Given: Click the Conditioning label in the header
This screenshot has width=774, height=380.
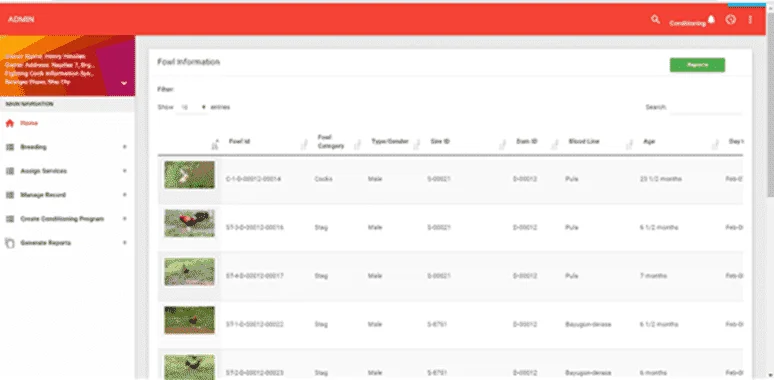Looking at the screenshot, I should click(x=688, y=23).
